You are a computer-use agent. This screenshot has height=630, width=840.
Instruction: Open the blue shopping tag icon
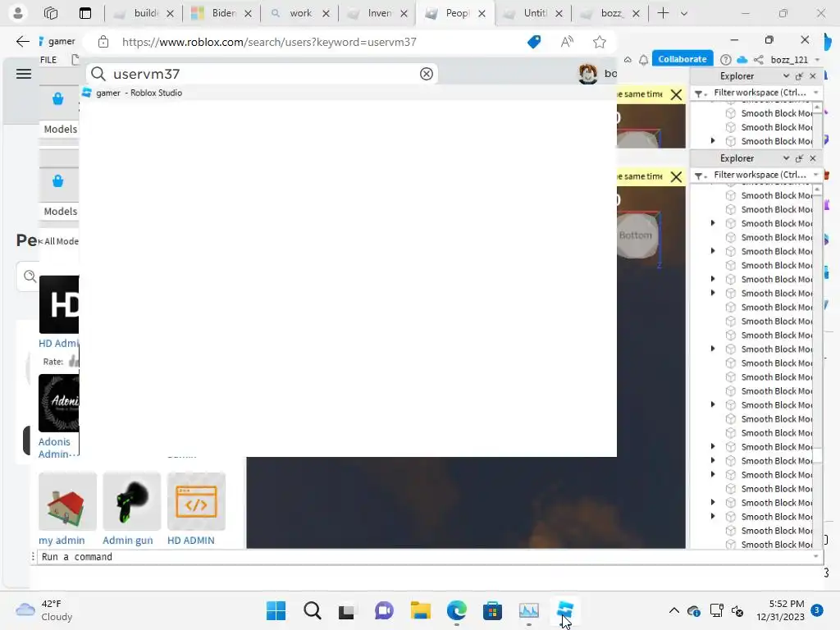pos(534,42)
